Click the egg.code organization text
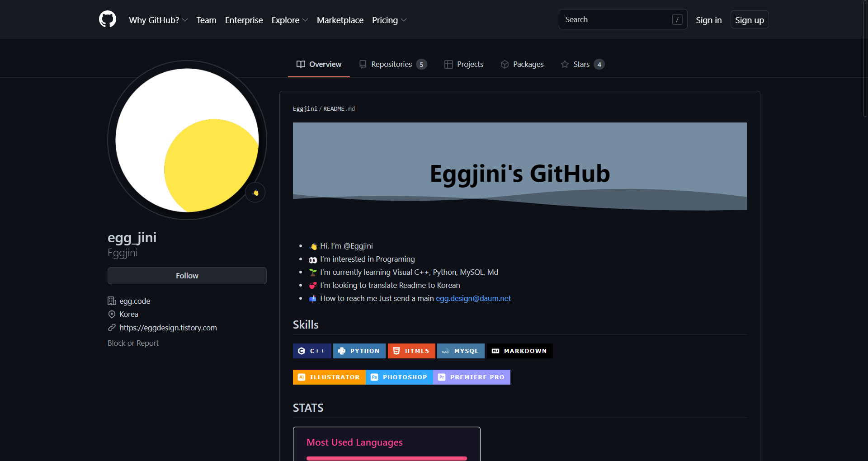Viewport: 868px width, 461px height. [x=135, y=301]
